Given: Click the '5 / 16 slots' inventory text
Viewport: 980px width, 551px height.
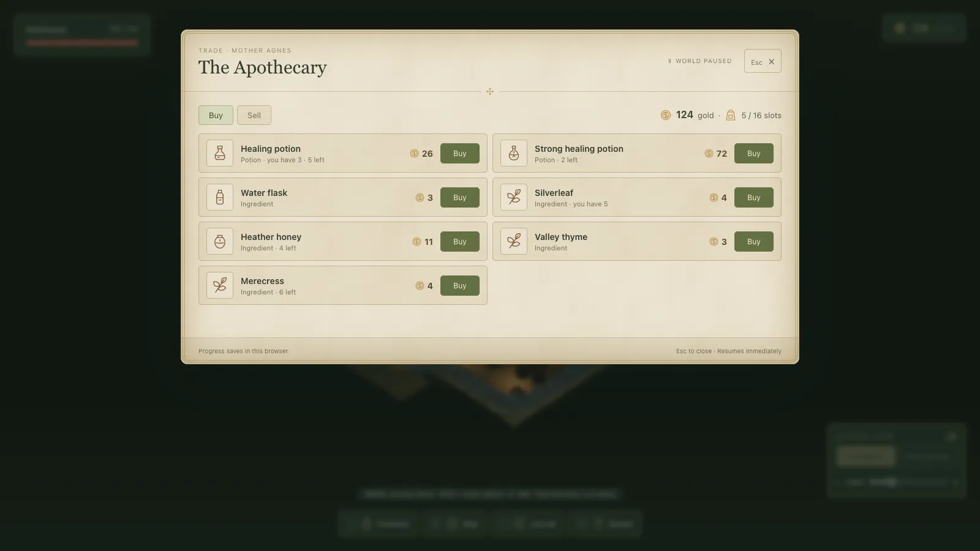Looking at the screenshot, I should coord(761,116).
